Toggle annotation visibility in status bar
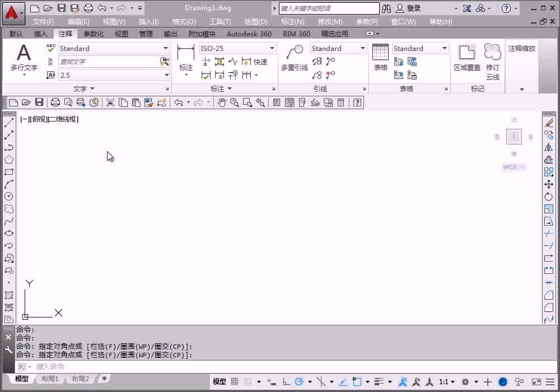The height and width of the screenshot is (392, 560). click(403, 382)
